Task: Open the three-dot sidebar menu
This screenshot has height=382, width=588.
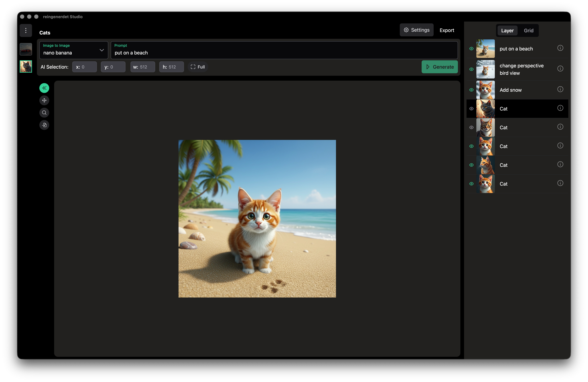Action: [x=26, y=30]
